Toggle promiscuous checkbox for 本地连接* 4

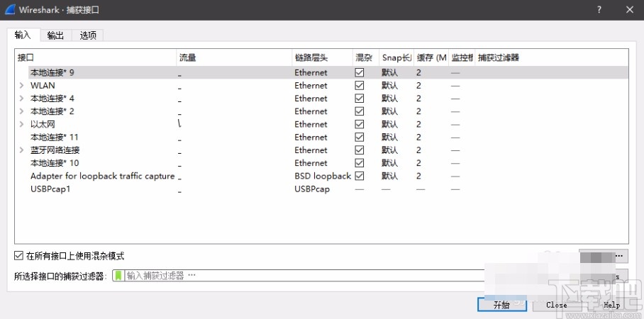tap(360, 99)
